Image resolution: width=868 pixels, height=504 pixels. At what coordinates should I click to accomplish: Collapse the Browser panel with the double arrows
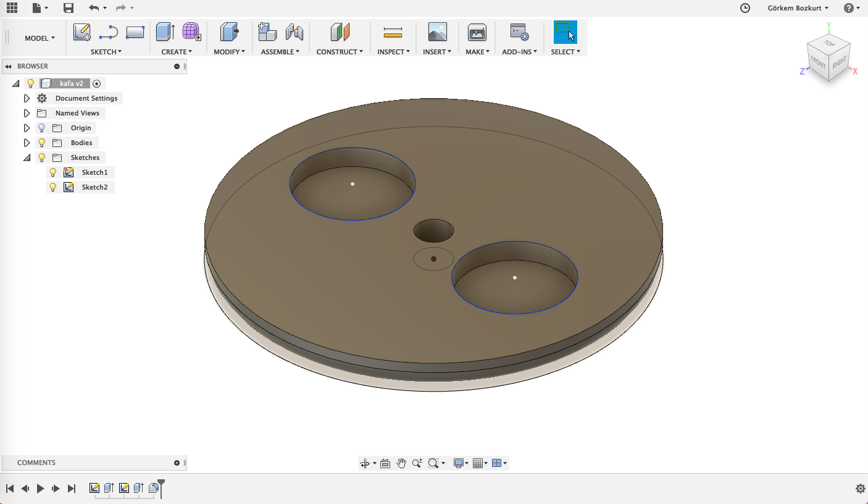pyautogui.click(x=9, y=66)
